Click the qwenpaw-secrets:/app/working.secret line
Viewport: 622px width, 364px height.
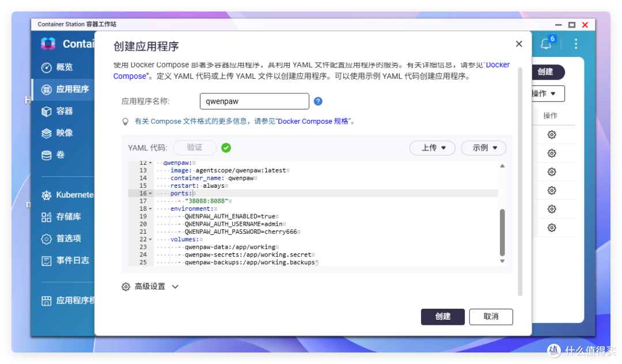pos(248,255)
